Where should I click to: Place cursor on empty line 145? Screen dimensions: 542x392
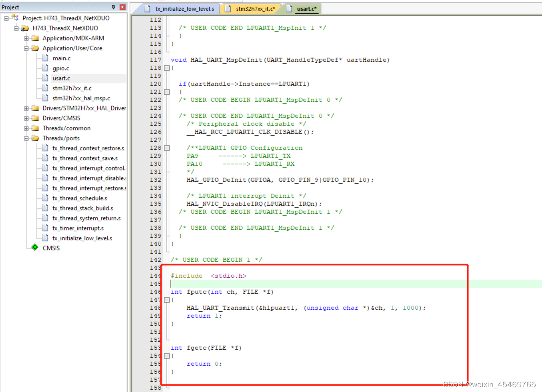[356, 284]
